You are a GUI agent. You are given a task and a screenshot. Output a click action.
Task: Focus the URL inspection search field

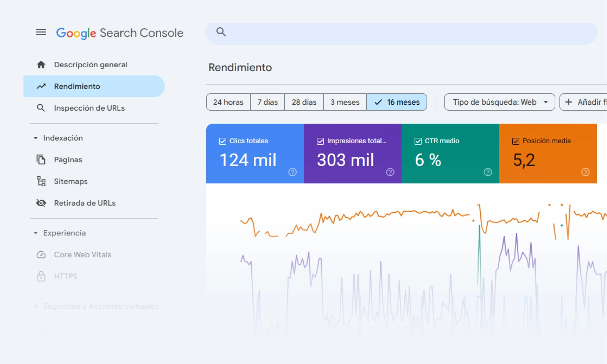402,34
